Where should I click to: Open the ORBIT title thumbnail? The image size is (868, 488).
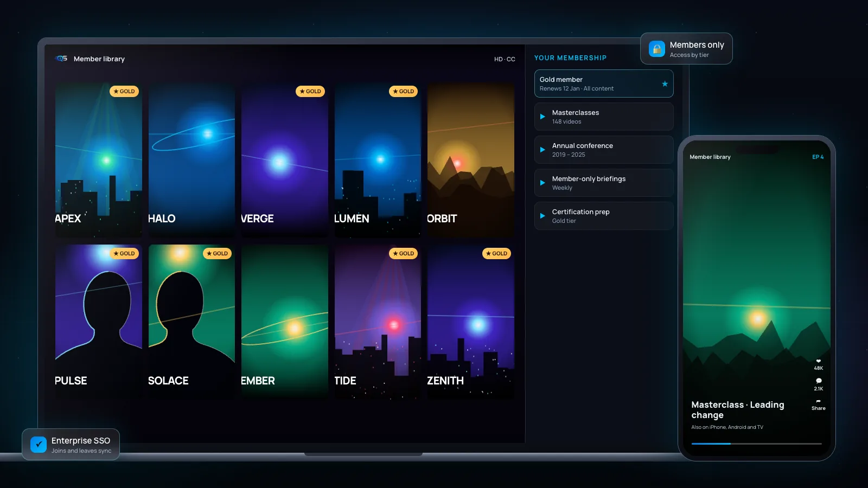click(x=471, y=160)
